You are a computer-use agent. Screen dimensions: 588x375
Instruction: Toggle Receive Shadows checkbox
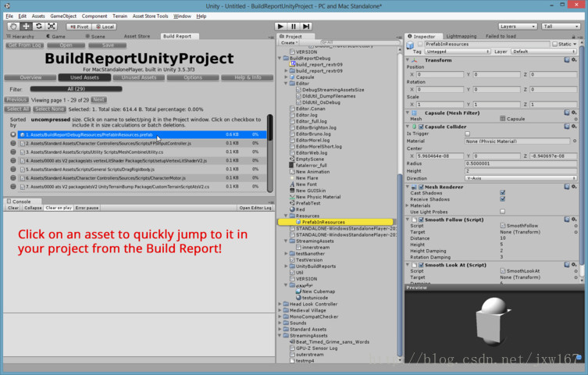pyautogui.click(x=503, y=199)
